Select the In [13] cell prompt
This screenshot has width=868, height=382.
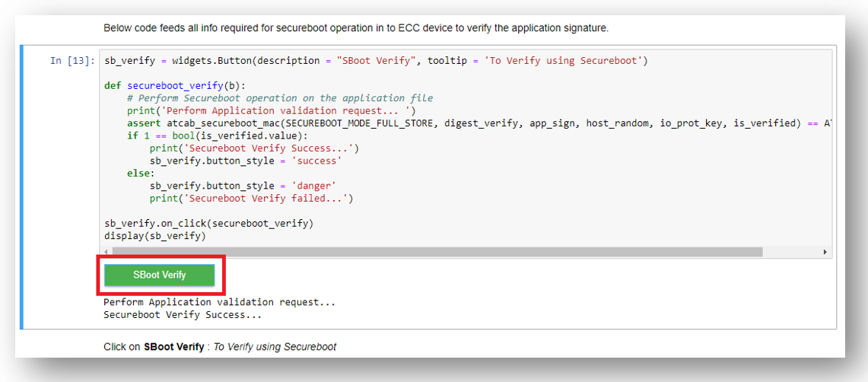pyautogui.click(x=73, y=61)
